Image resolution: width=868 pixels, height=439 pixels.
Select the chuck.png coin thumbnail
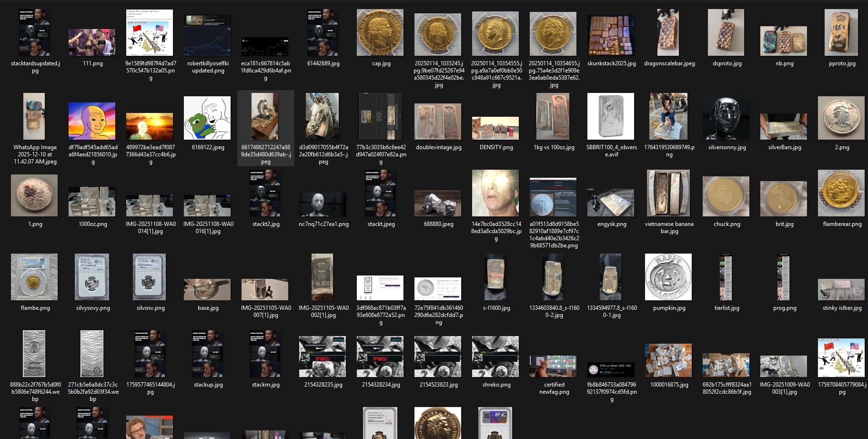click(x=726, y=196)
